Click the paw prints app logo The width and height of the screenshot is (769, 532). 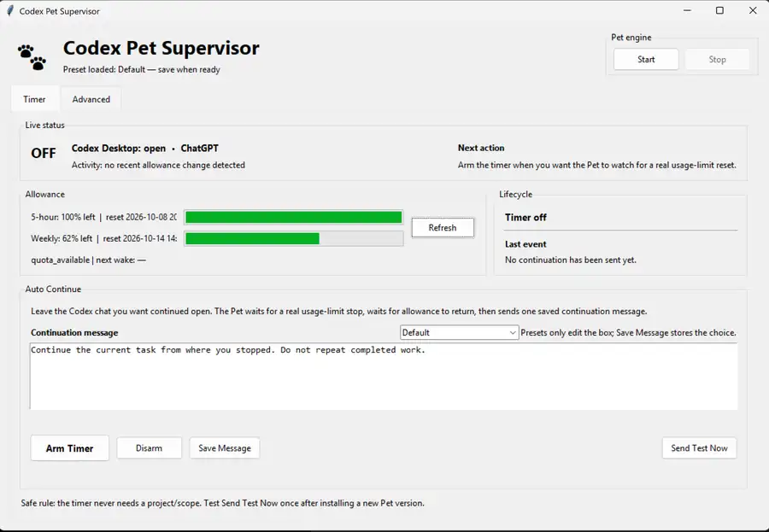tap(32, 57)
